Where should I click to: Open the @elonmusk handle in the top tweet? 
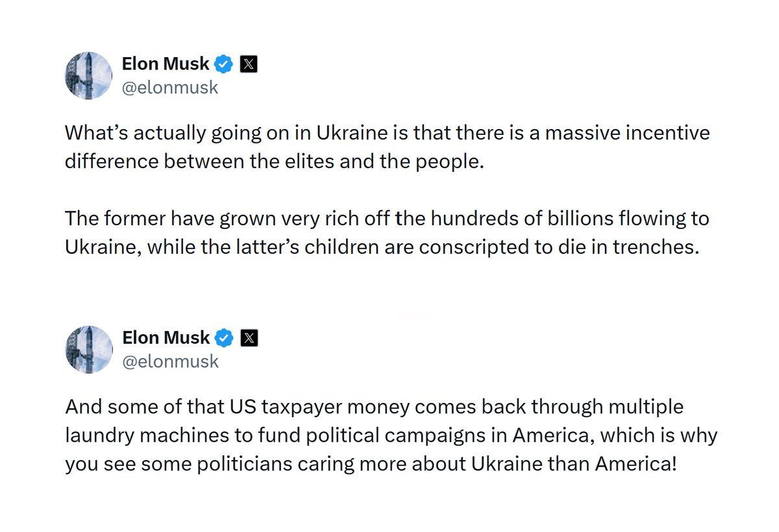point(171,88)
